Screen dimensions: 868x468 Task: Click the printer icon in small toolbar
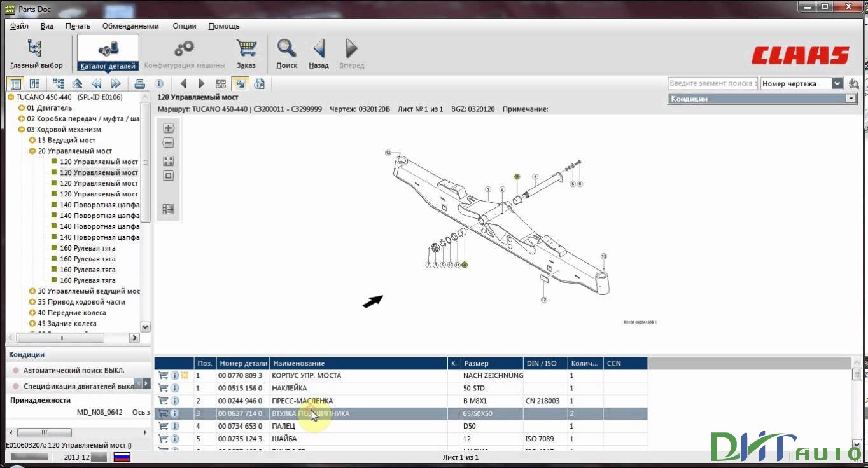click(140, 84)
